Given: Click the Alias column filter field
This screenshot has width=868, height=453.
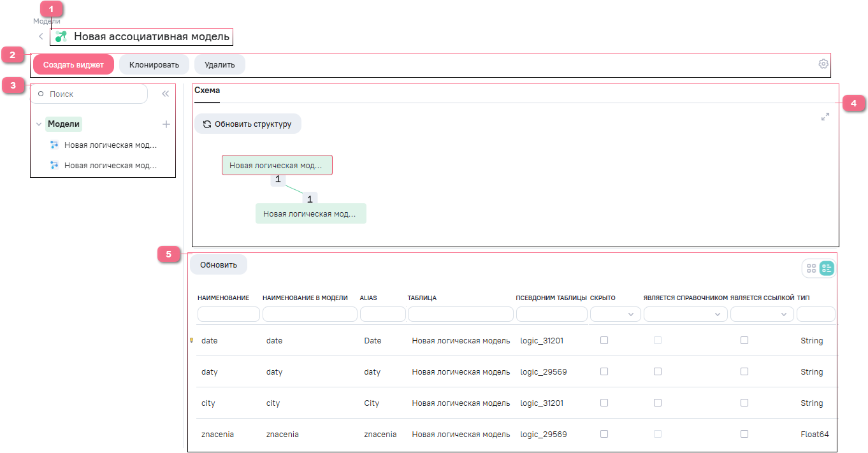Looking at the screenshot, I should pos(383,314).
